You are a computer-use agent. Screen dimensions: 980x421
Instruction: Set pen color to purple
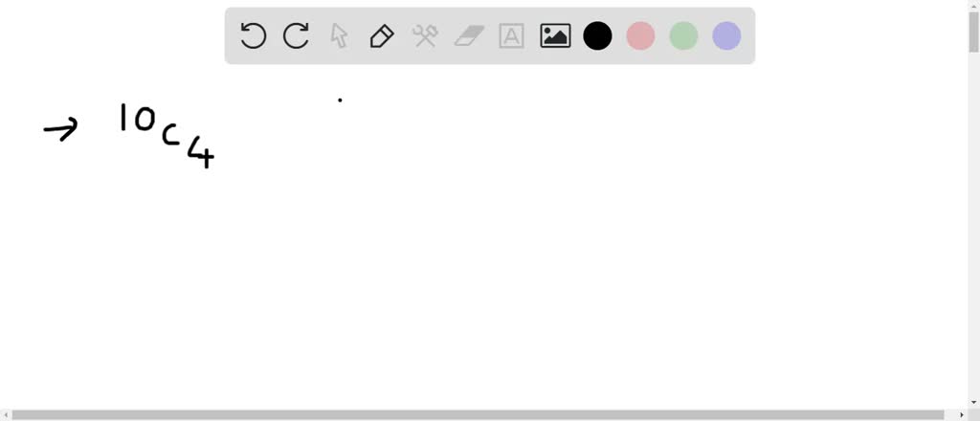727,36
